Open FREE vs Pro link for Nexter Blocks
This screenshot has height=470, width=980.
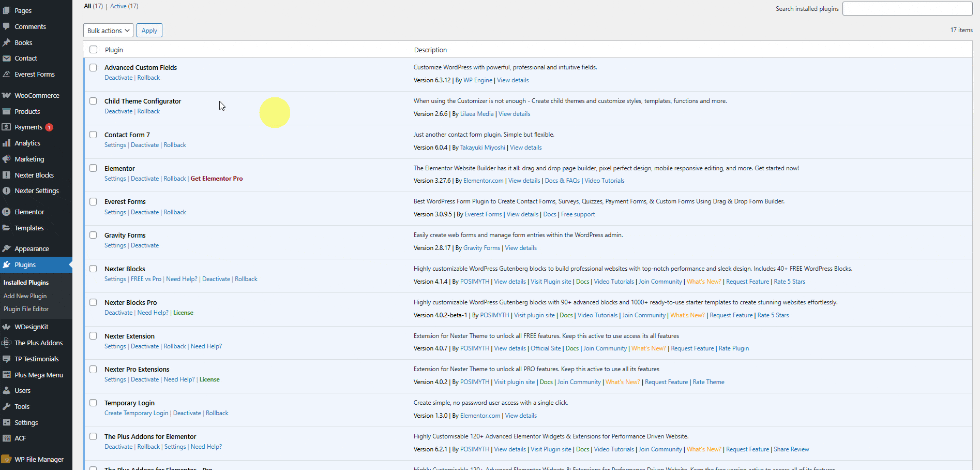pyautogui.click(x=146, y=279)
